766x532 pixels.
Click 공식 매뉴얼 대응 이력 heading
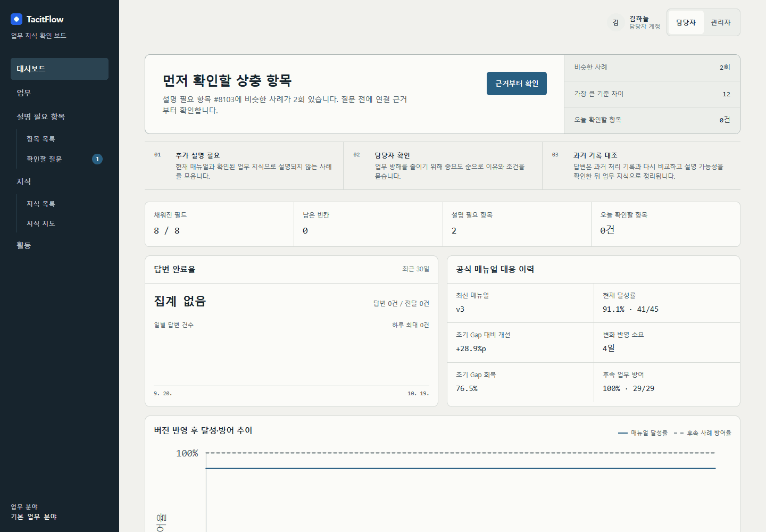(x=495, y=269)
